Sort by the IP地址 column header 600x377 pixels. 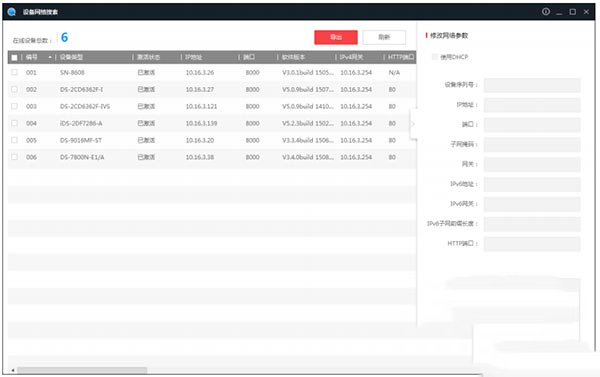[194, 57]
